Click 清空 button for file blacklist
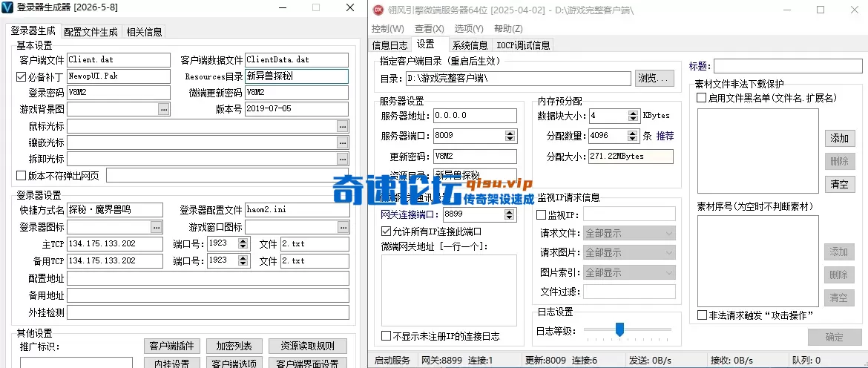The width and height of the screenshot is (868, 368). click(x=839, y=184)
